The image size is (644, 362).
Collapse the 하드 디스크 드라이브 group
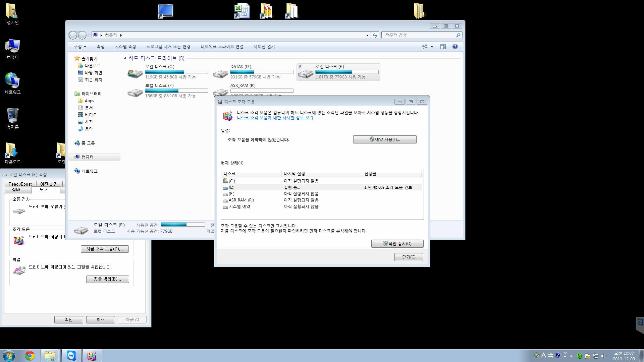(125, 58)
